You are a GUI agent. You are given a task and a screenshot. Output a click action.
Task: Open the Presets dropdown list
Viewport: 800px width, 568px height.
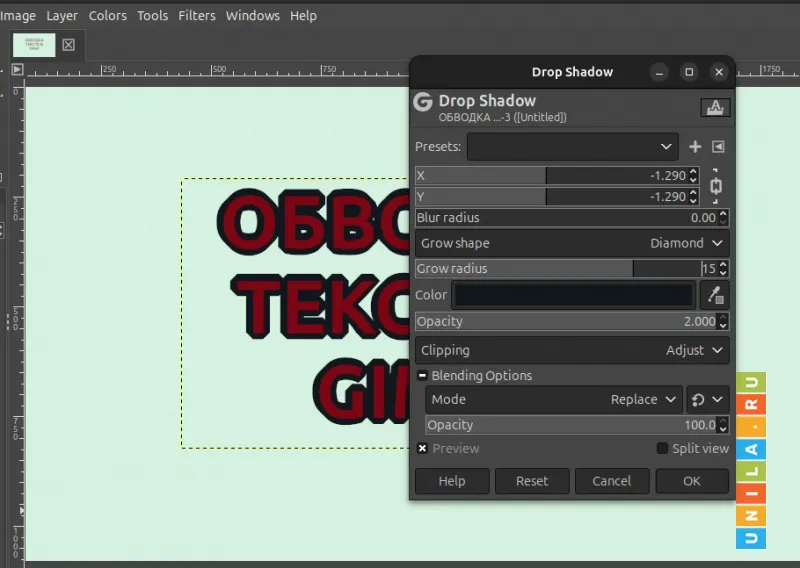pos(572,147)
